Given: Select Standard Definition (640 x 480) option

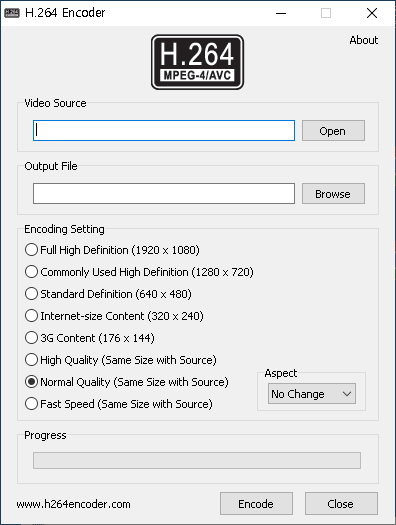Looking at the screenshot, I should pyautogui.click(x=108, y=294).
